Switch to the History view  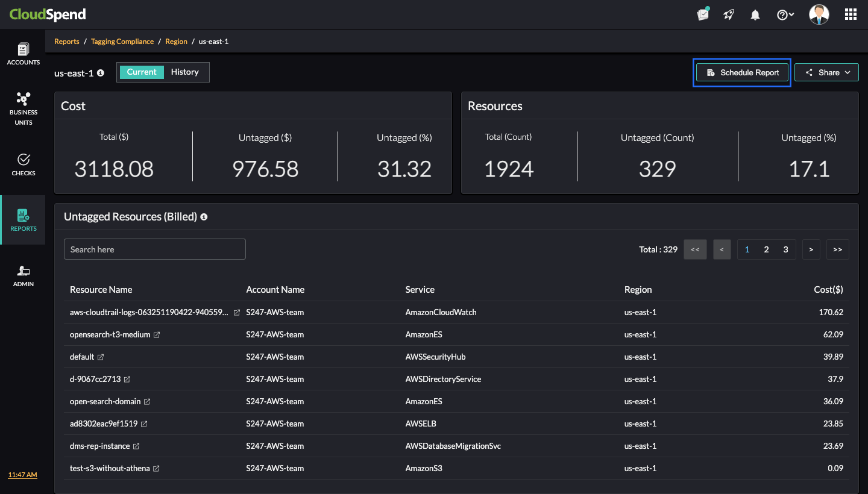pyautogui.click(x=184, y=72)
